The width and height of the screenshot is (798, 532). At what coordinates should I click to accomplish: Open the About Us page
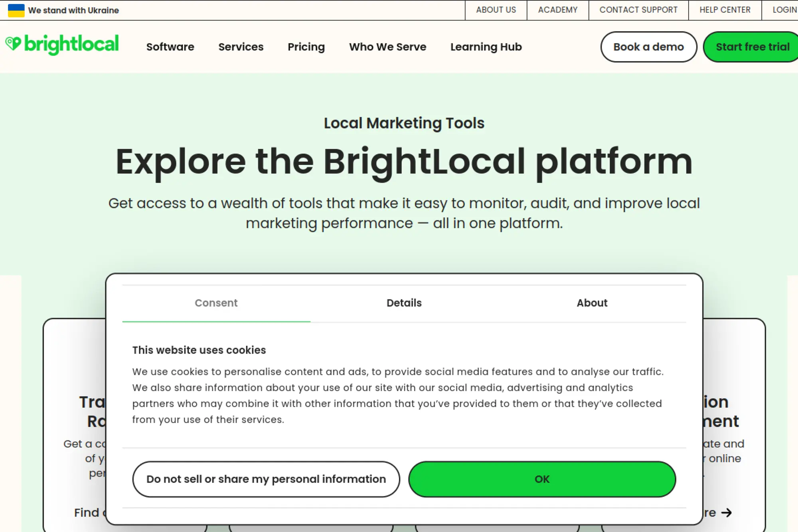(496, 10)
